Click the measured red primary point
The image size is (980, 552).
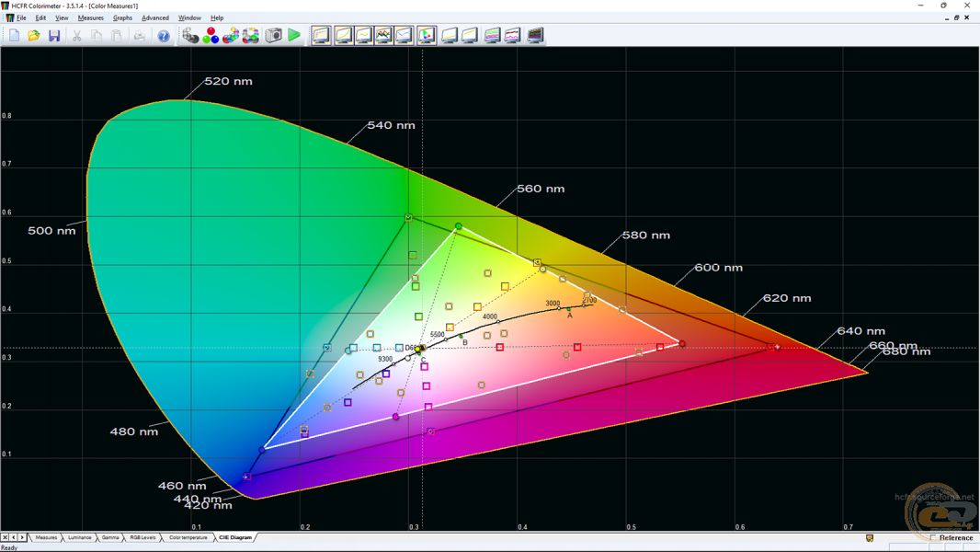[682, 344]
